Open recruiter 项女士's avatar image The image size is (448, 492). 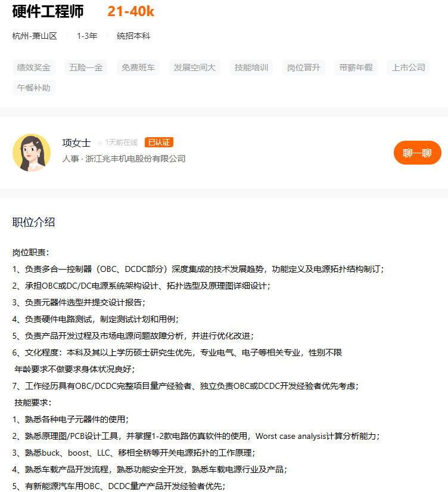tap(32, 153)
